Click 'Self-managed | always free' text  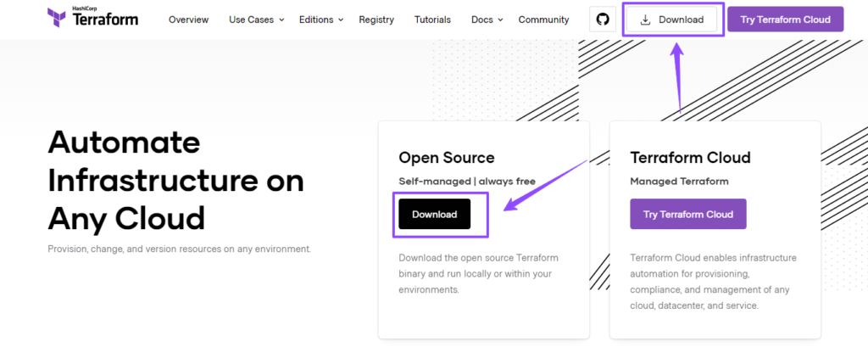pos(467,182)
